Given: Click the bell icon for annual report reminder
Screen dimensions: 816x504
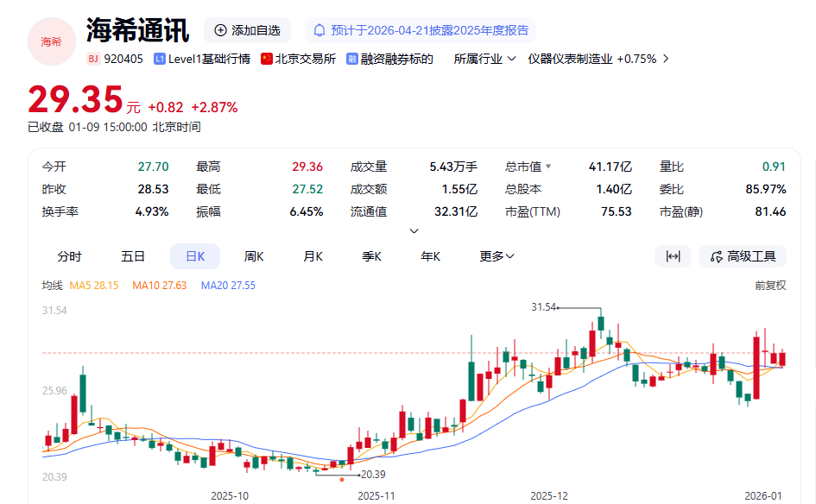Looking at the screenshot, I should tap(319, 30).
